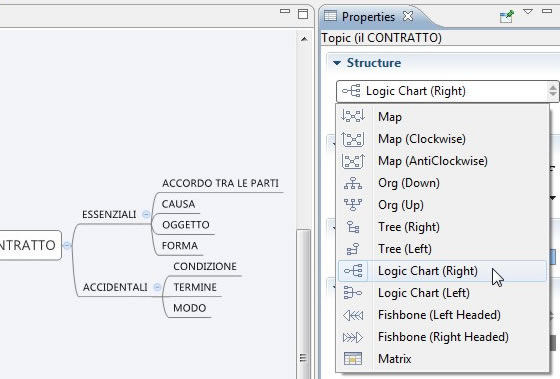Select the CAUSA subtopic
The width and height of the screenshot is (560, 379).
coord(178,204)
